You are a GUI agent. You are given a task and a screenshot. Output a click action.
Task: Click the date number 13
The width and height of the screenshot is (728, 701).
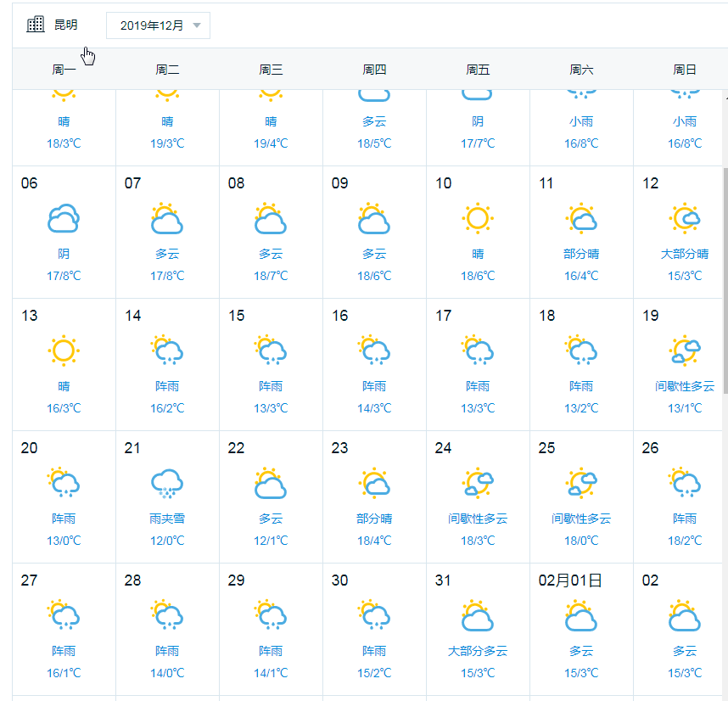coord(29,316)
